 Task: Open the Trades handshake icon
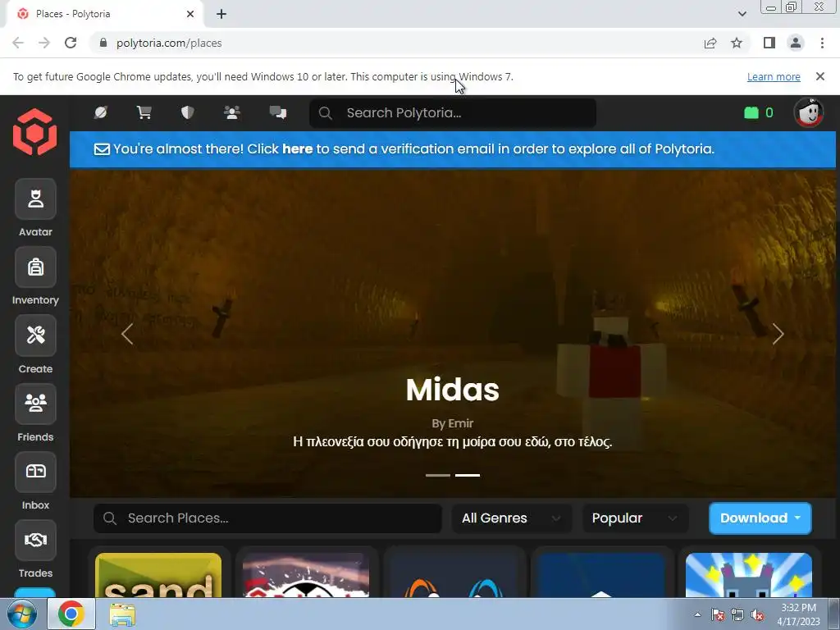(35, 540)
